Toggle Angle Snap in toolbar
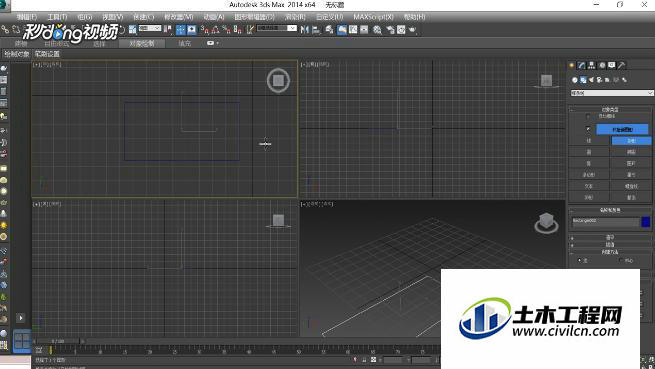Screen dimensions: 655x369 click(216, 29)
